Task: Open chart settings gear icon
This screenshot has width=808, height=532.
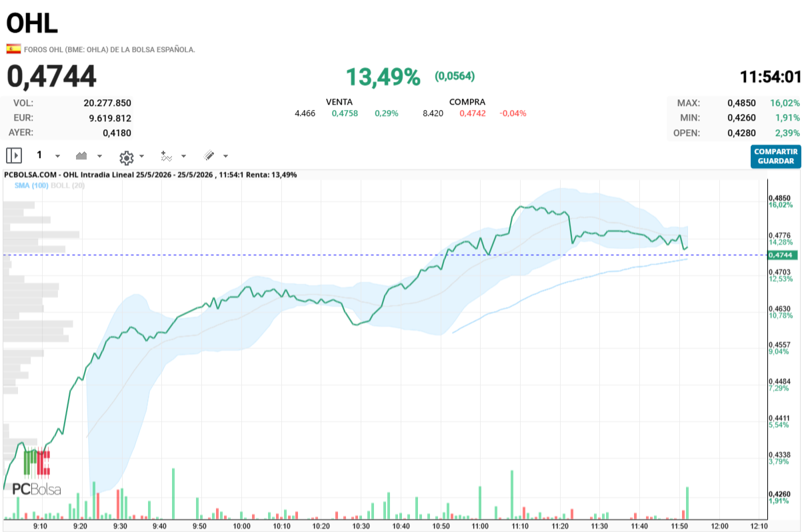Action: (126, 157)
